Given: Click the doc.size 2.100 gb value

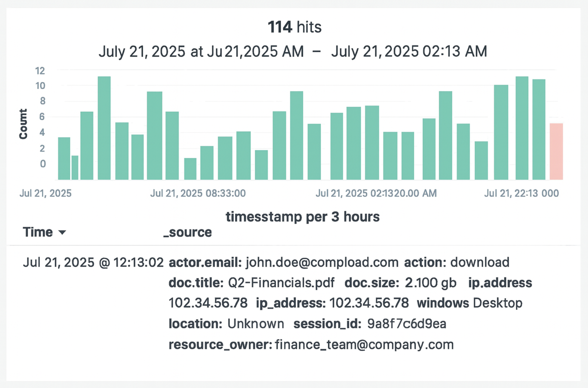Looking at the screenshot, I should click(x=430, y=283).
